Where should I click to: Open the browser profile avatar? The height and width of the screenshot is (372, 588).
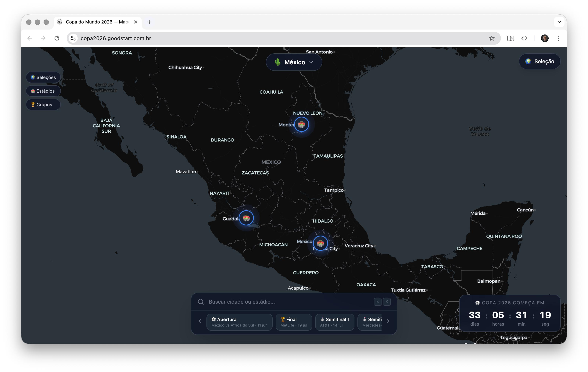[x=545, y=38]
